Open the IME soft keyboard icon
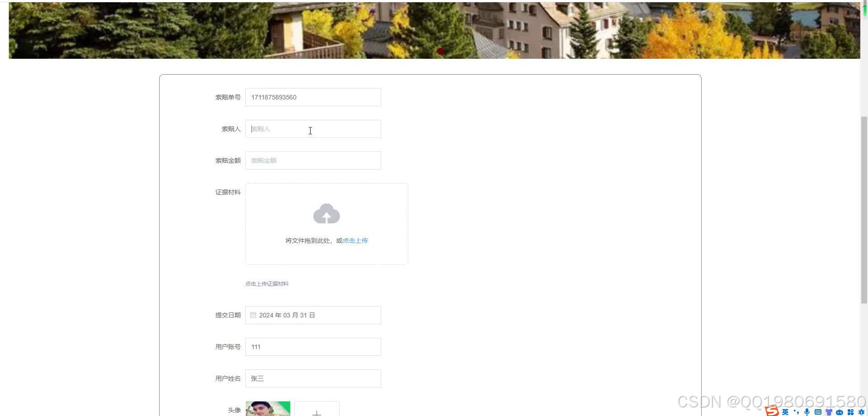Viewport: 868px width, 416px height. pos(818,412)
